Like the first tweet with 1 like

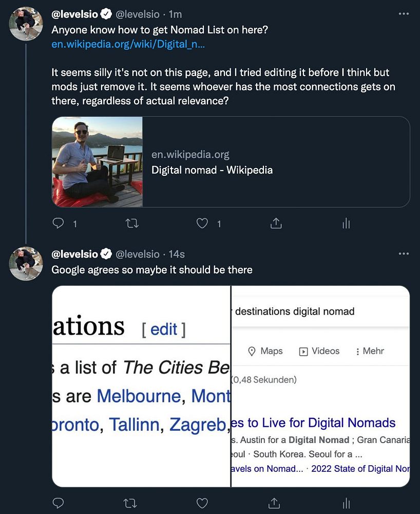point(203,223)
